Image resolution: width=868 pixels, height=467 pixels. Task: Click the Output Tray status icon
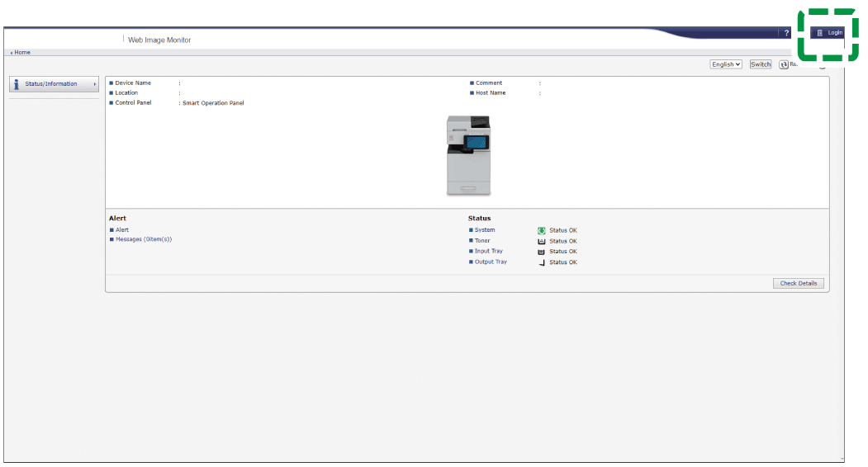click(x=542, y=262)
